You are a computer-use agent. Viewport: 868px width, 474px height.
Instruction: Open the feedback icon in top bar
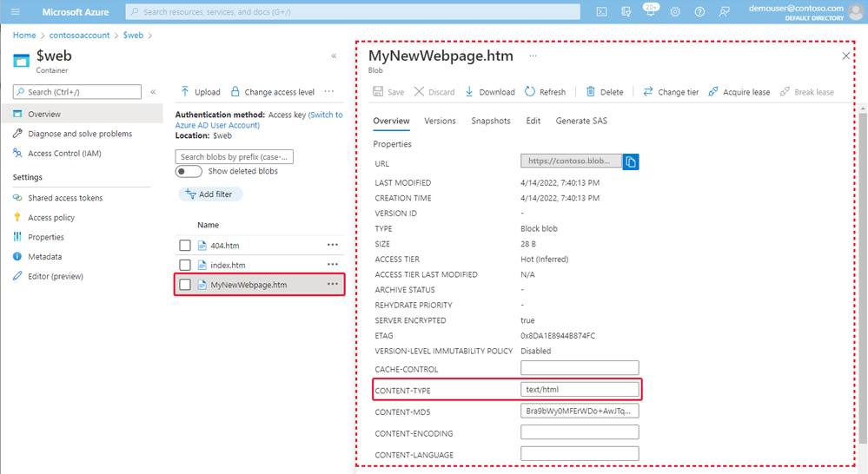click(724, 11)
